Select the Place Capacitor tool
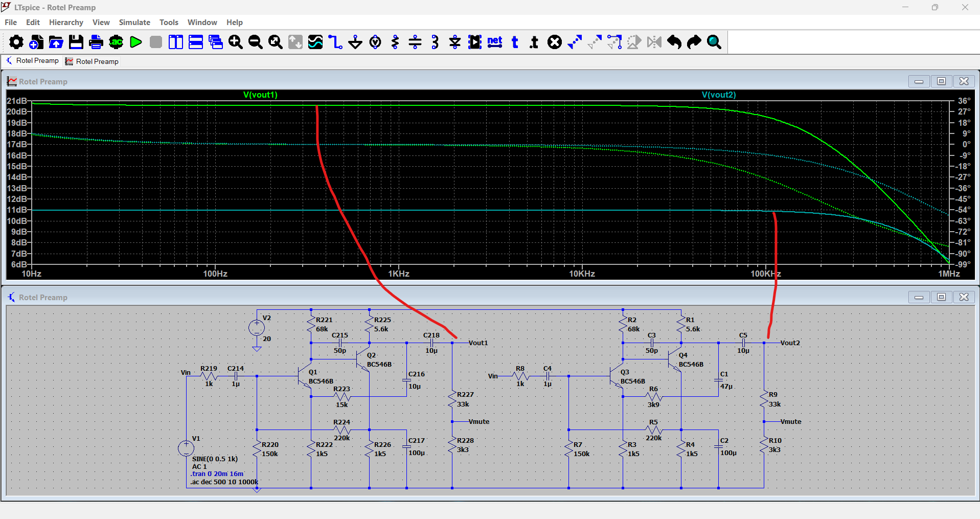980x519 pixels. click(415, 42)
